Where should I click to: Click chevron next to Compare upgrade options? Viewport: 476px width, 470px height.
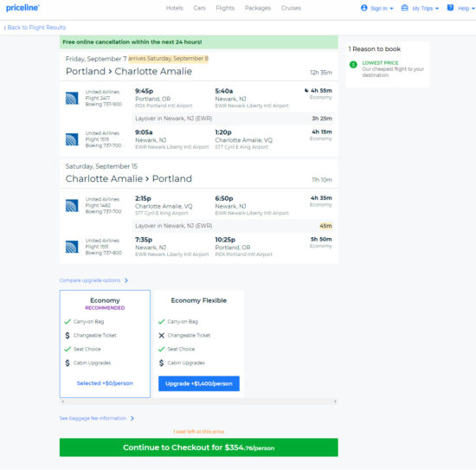(126, 280)
